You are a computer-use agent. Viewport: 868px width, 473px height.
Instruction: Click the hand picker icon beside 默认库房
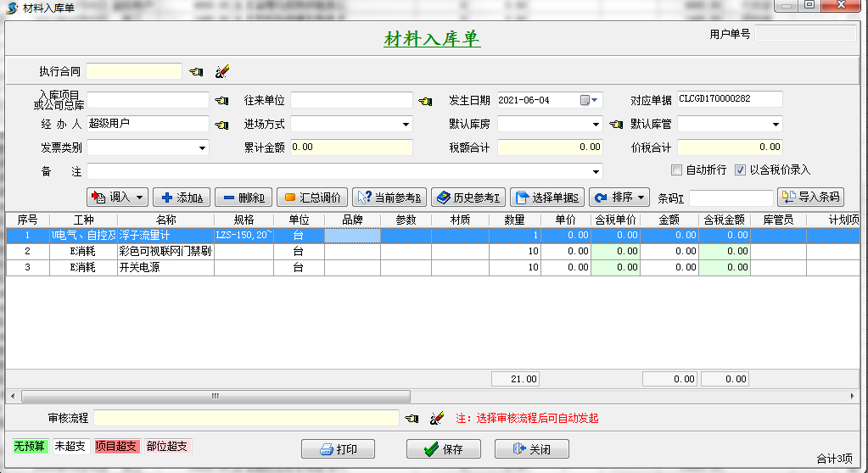[x=616, y=125]
